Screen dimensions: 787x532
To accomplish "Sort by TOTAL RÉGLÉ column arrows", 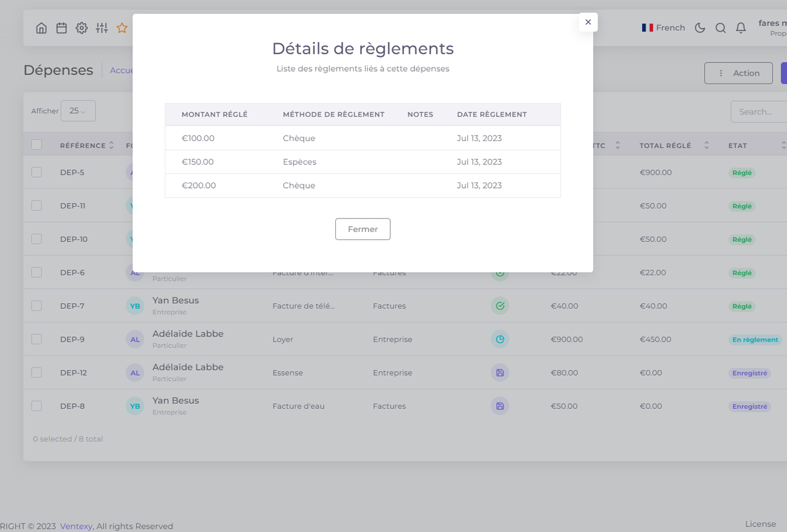I will (707, 145).
